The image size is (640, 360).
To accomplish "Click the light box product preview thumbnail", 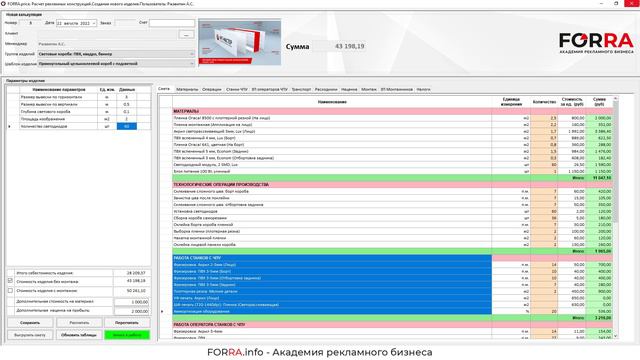I will coord(239,42).
